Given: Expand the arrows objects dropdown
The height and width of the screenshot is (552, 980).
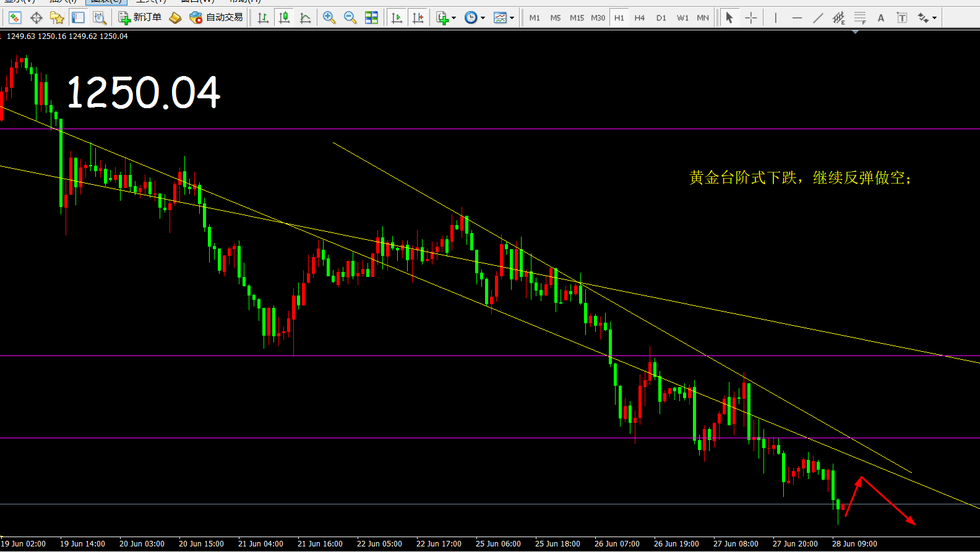Looking at the screenshot, I should [x=934, y=18].
